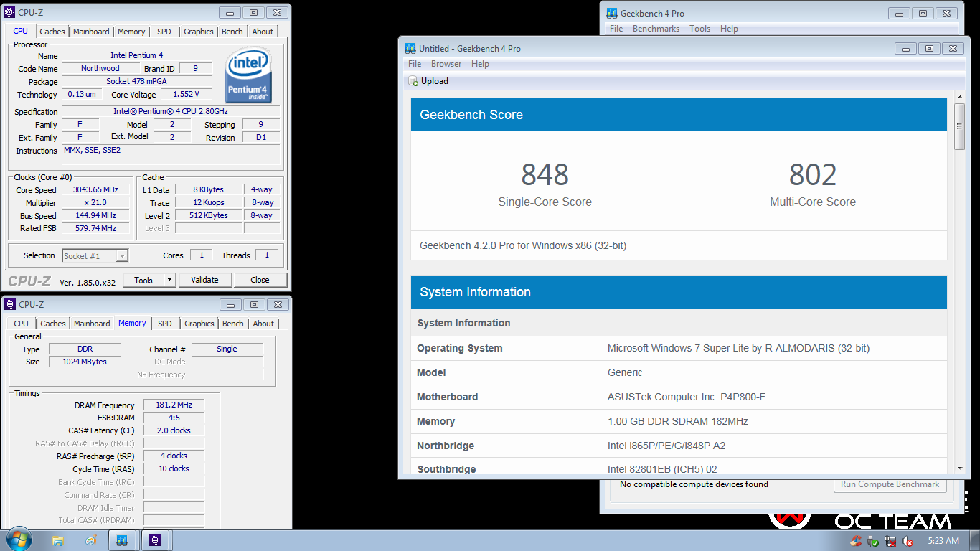This screenshot has height=551, width=980.
Task: Open the network status tray icon
Action: (x=890, y=542)
